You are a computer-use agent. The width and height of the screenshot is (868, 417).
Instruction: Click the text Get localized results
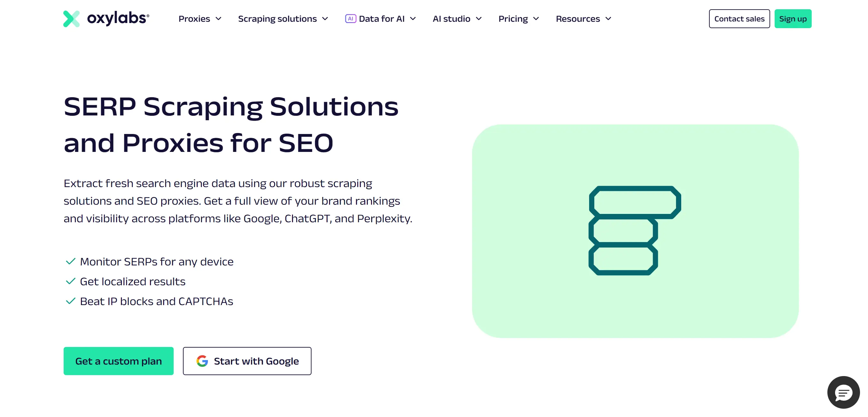(133, 282)
